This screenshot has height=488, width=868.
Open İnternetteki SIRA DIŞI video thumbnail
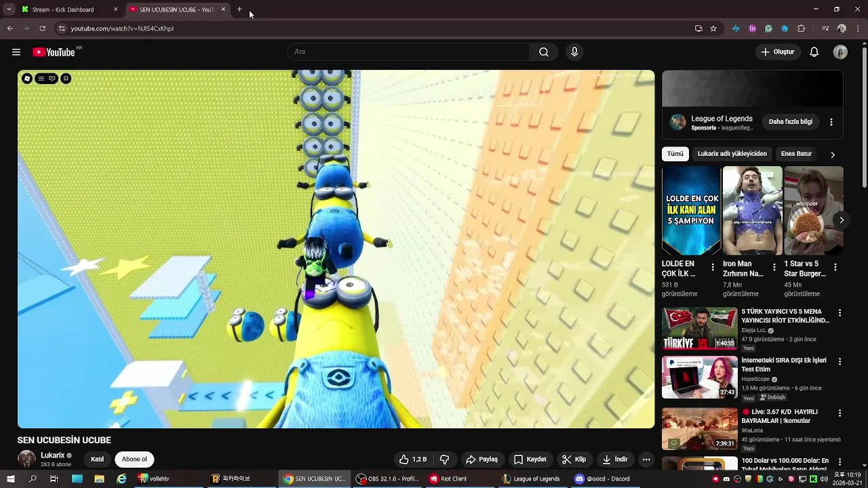pos(700,378)
